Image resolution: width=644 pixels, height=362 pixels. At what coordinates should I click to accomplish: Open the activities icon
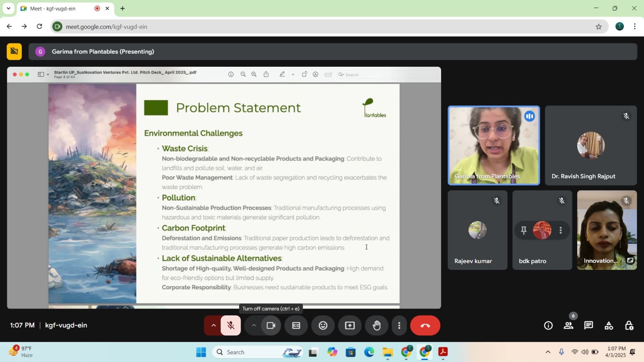[x=609, y=325]
